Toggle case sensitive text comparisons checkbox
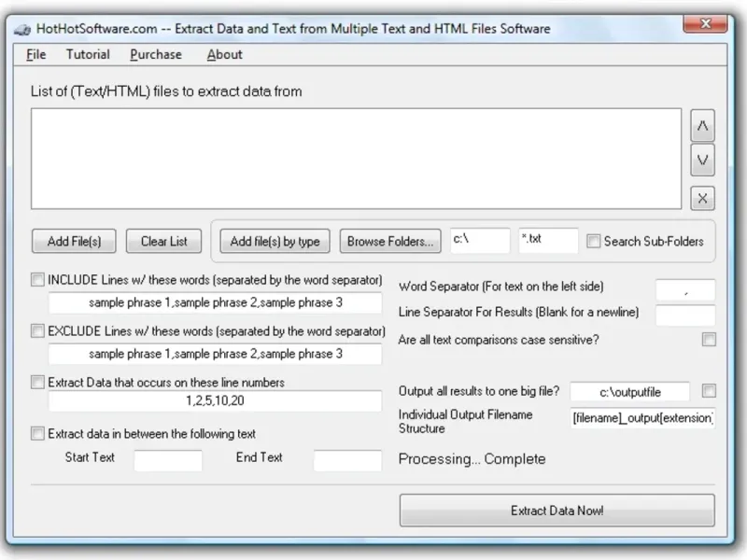The width and height of the screenshot is (747, 560). click(709, 340)
